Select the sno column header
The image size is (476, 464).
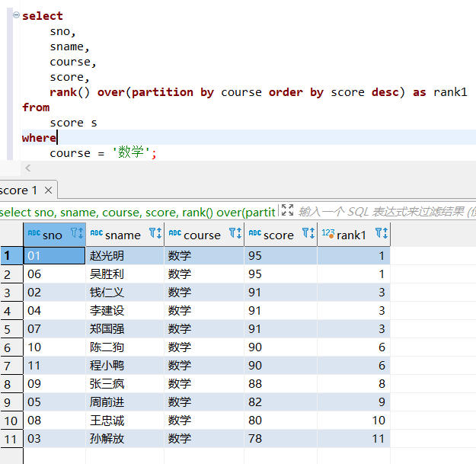point(55,235)
